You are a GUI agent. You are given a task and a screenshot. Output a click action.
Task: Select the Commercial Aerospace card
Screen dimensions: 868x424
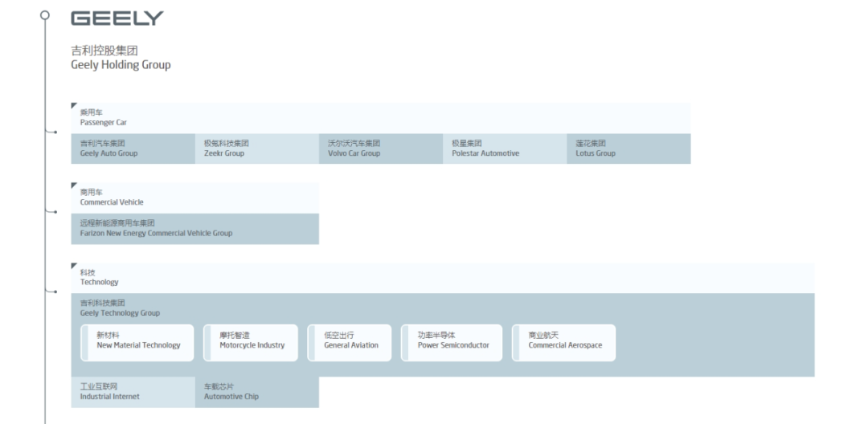(563, 343)
